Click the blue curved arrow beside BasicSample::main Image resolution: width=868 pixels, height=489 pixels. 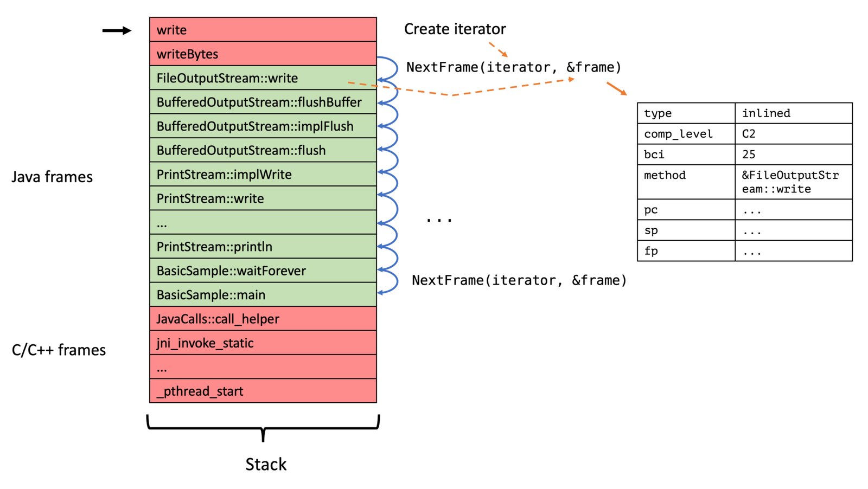[388, 282]
